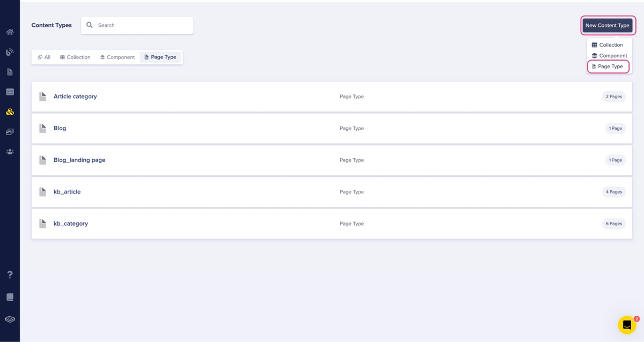
Task: Open Pages icon in the sidebar
Action: point(10,72)
